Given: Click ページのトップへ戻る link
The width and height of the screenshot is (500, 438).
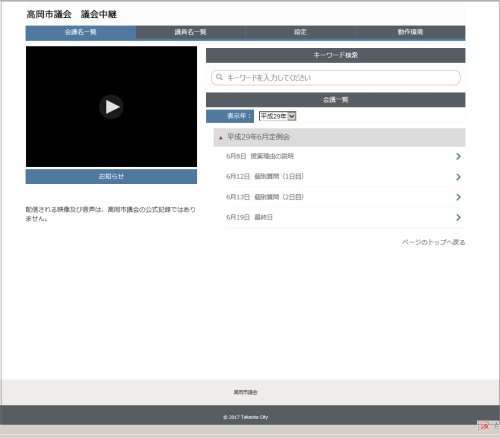Looking at the screenshot, I should pyautogui.click(x=433, y=242).
